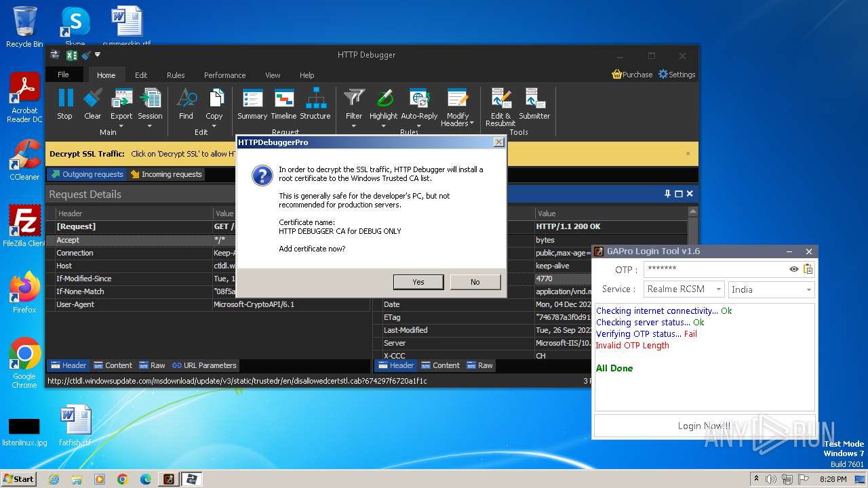The width and height of the screenshot is (868, 488).
Task: Open the request Content tab
Action: pyautogui.click(x=113, y=365)
